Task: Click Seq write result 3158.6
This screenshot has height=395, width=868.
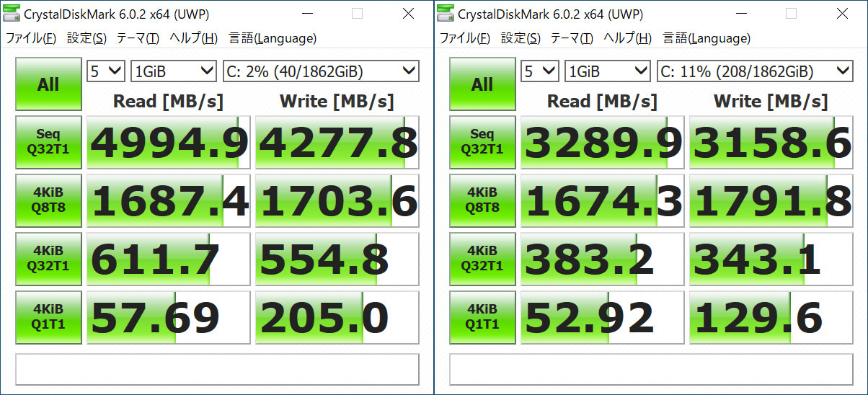Action: (771, 143)
